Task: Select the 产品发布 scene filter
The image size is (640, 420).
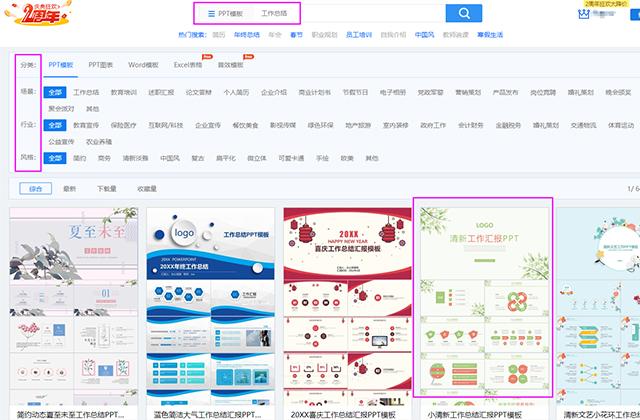Action: point(506,92)
